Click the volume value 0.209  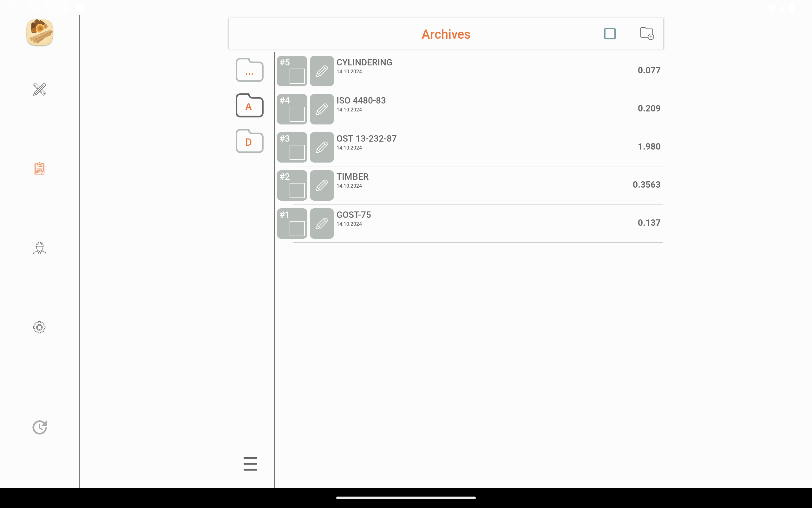[649, 108]
